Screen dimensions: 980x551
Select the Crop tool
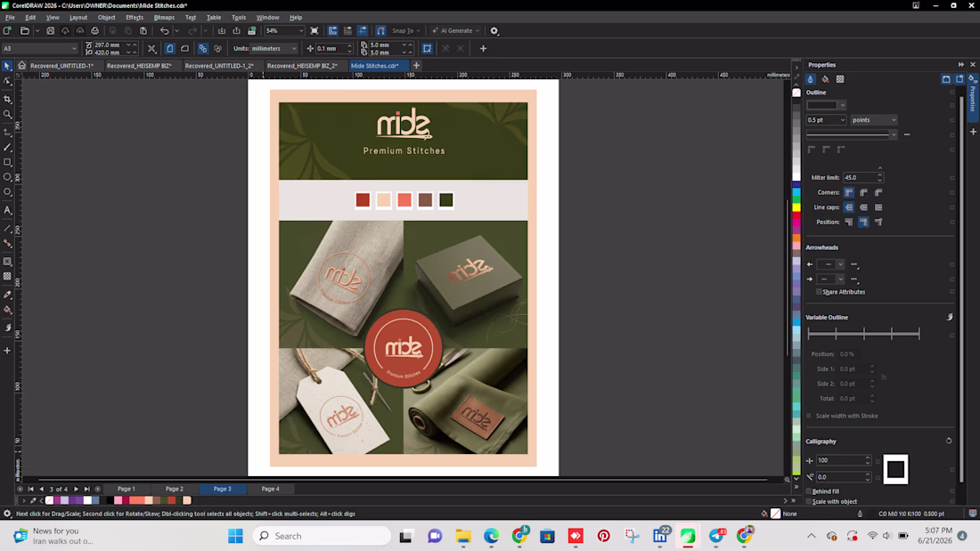point(7,99)
